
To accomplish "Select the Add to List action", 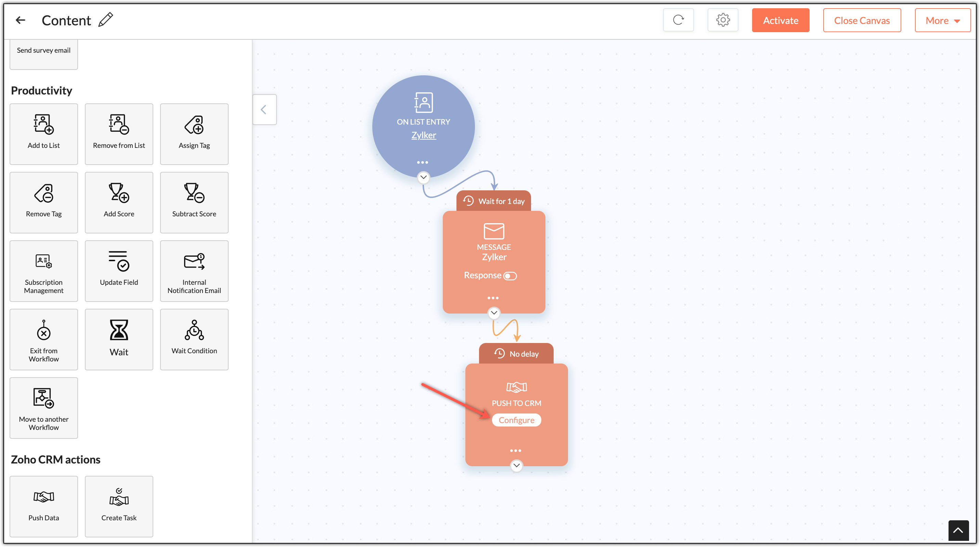I will tap(44, 134).
